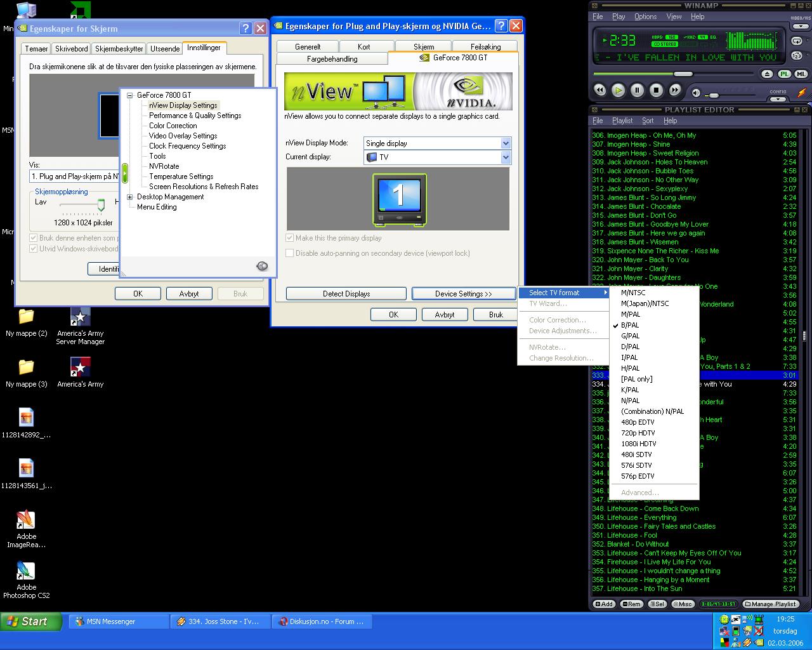Switch to the Utseende tab

pos(165,49)
